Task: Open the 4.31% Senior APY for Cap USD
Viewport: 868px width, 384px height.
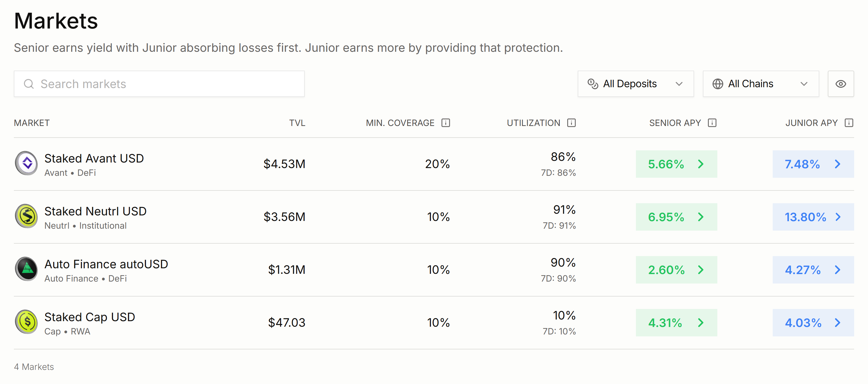Action: [676, 323]
